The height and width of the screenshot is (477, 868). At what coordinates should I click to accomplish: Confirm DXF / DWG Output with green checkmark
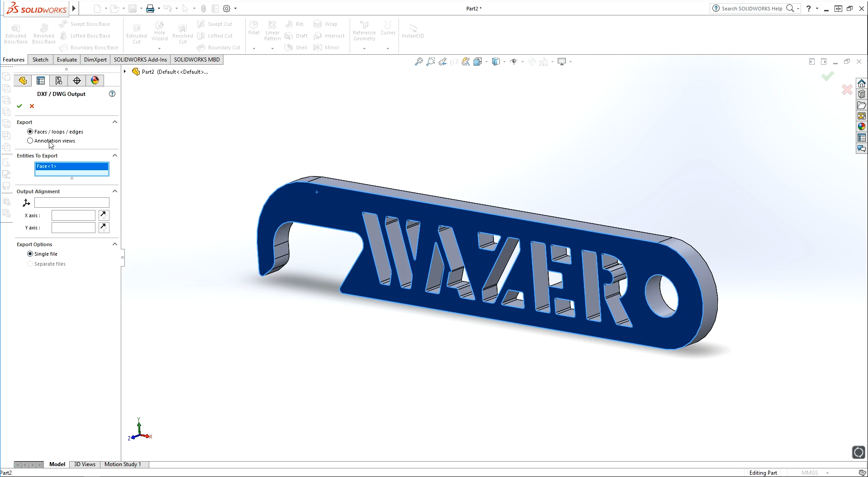click(x=19, y=106)
